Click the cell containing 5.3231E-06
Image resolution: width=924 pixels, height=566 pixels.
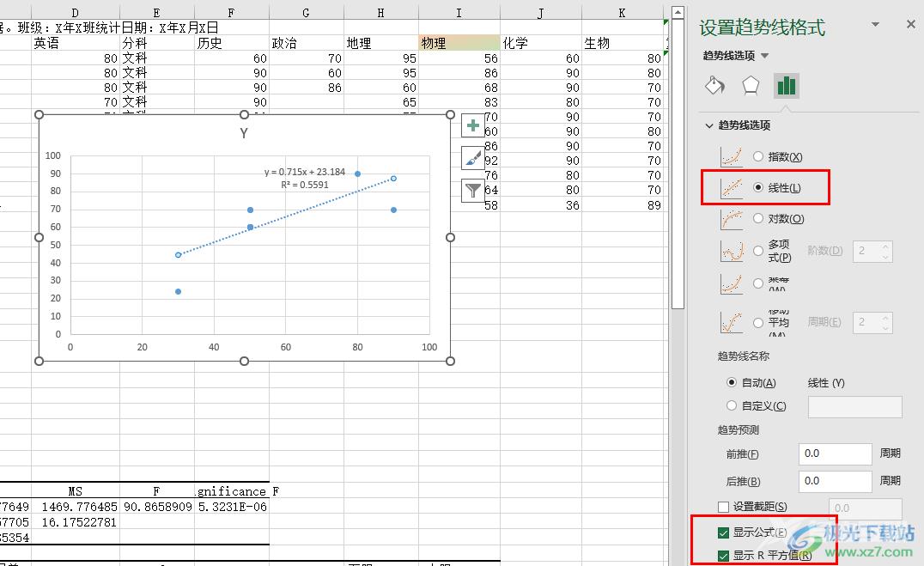(x=232, y=507)
